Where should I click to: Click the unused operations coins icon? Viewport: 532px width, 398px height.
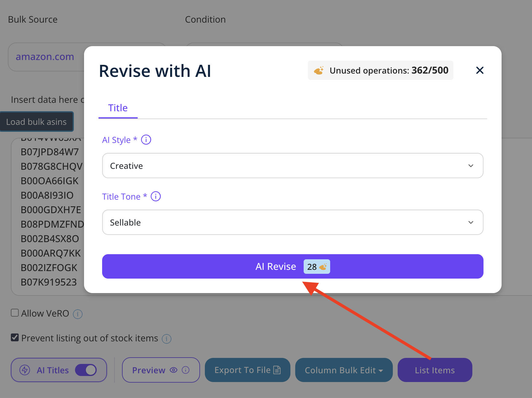[x=319, y=71]
